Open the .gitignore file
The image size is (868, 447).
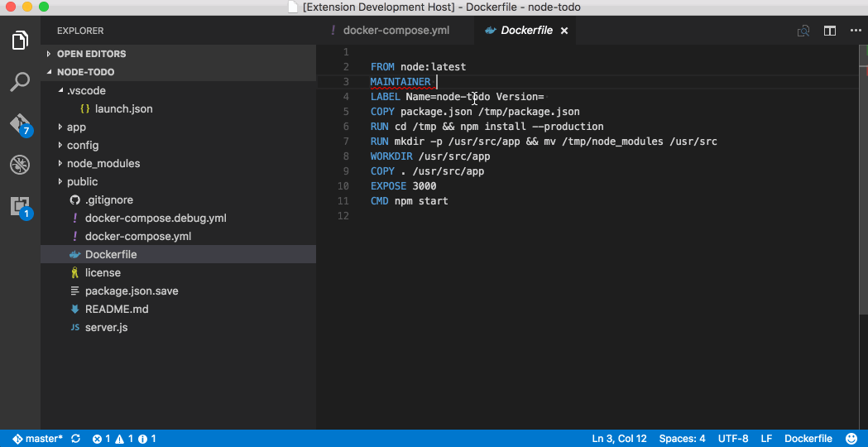[178, 200]
